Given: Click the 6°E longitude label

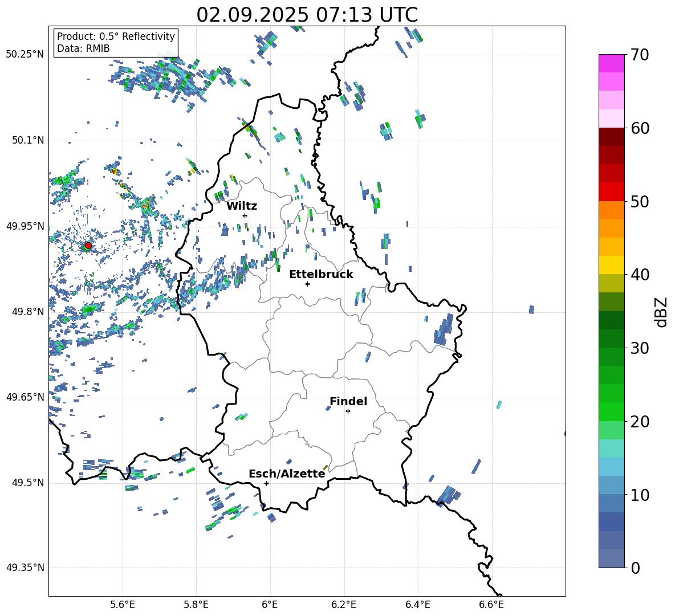Looking at the screenshot, I should pyautogui.click(x=270, y=605).
